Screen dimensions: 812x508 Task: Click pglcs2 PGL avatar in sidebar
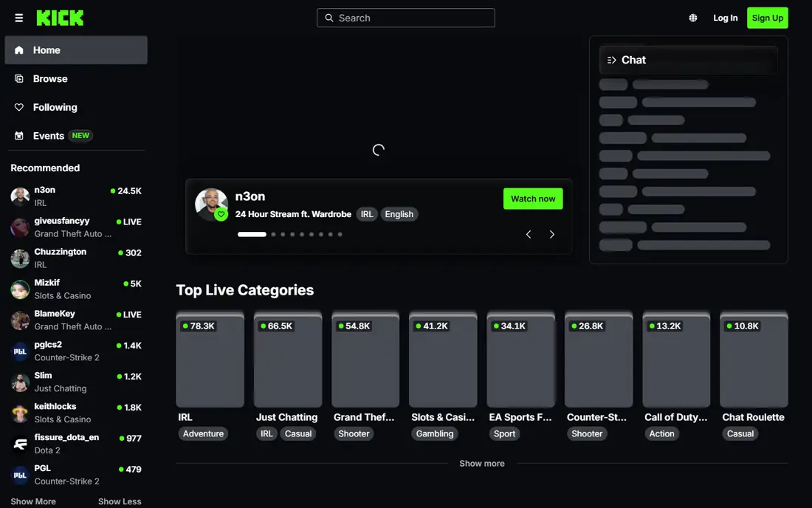(20, 351)
